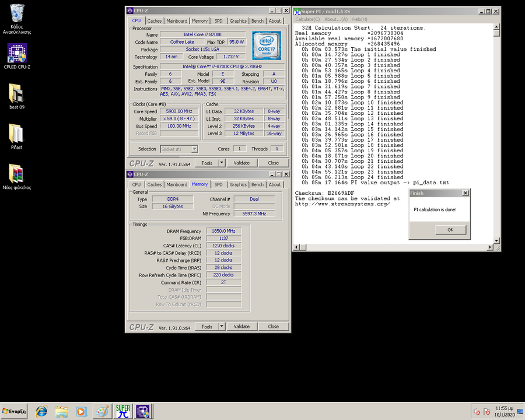
Task: Click the 'Checksum: B2669ADF' line in Super PI
Action: [x=324, y=193]
